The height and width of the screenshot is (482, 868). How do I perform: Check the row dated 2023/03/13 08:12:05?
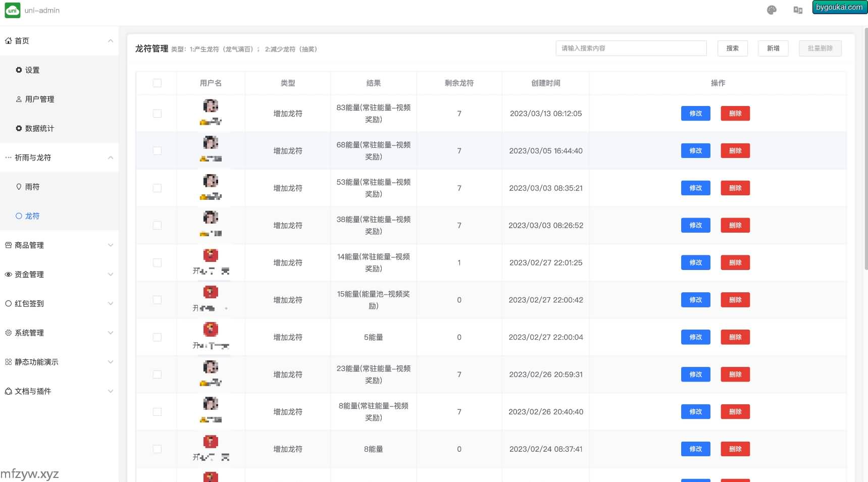coord(157,114)
